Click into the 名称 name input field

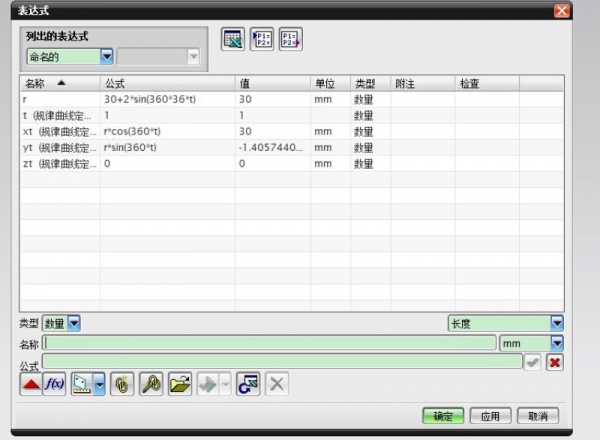(268, 343)
